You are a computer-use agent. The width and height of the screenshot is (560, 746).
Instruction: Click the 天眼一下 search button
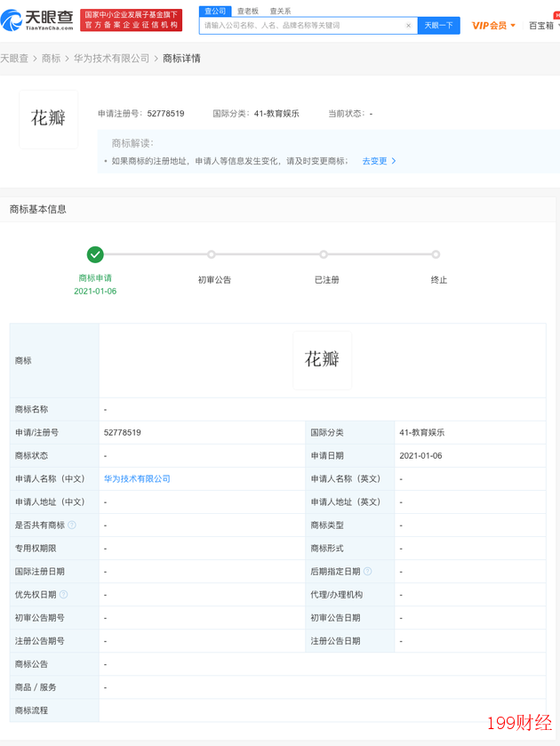coord(439,26)
